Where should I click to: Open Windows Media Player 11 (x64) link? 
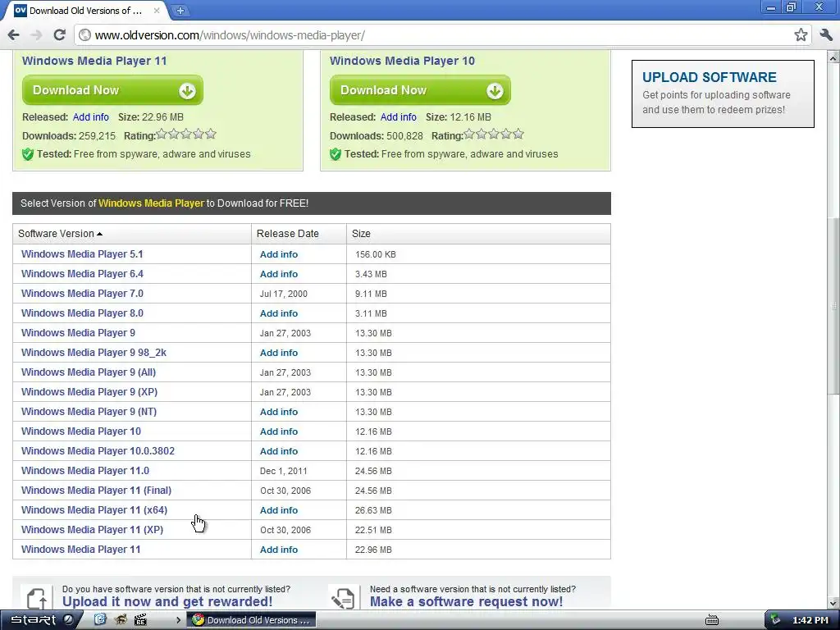coord(94,510)
